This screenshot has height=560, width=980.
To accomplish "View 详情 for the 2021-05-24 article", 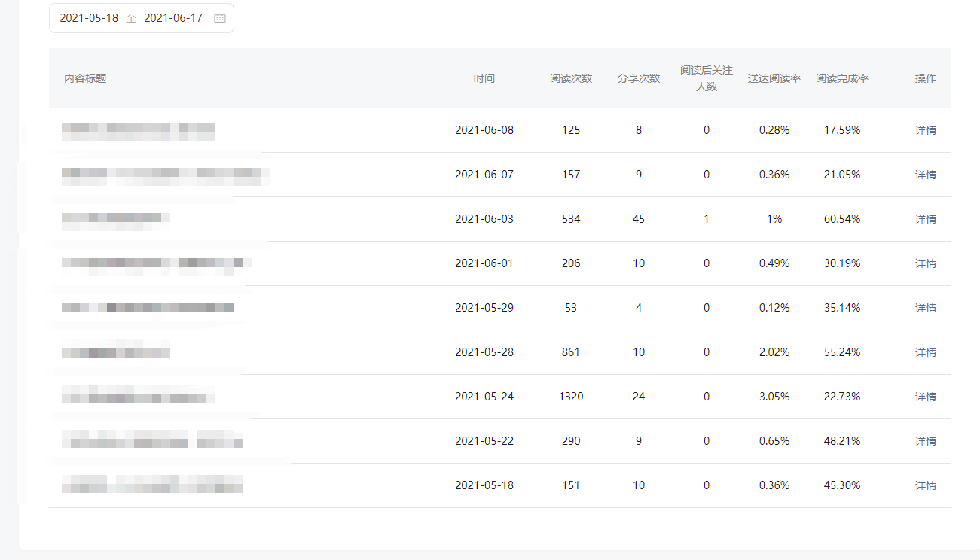I will click(x=925, y=397).
